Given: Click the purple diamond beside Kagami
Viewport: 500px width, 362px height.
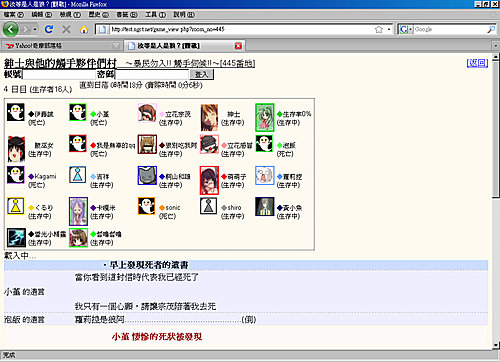Looking at the screenshot, I should coord(31,176).
